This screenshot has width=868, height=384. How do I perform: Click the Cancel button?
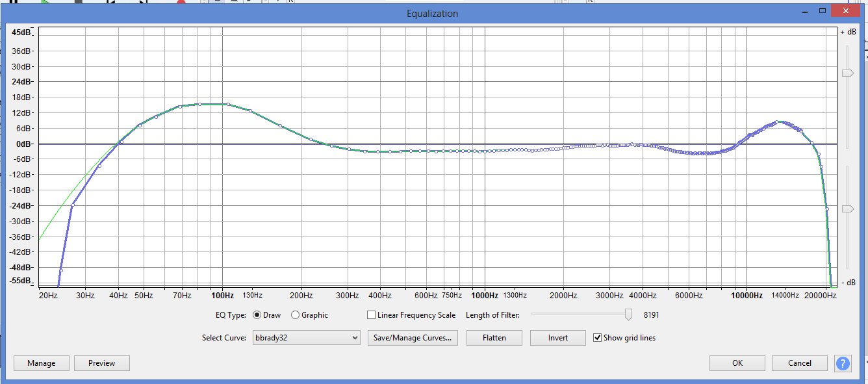[x=800, y=363]
